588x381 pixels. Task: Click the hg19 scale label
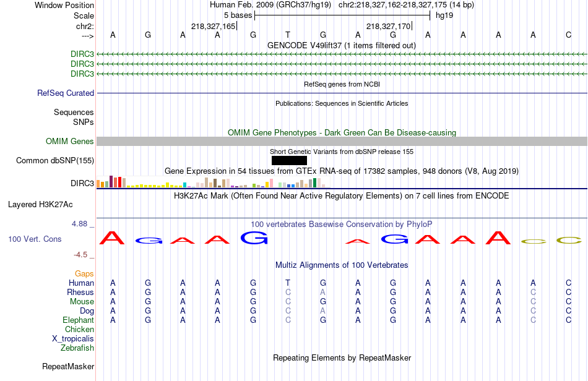(x=444, y=15)
